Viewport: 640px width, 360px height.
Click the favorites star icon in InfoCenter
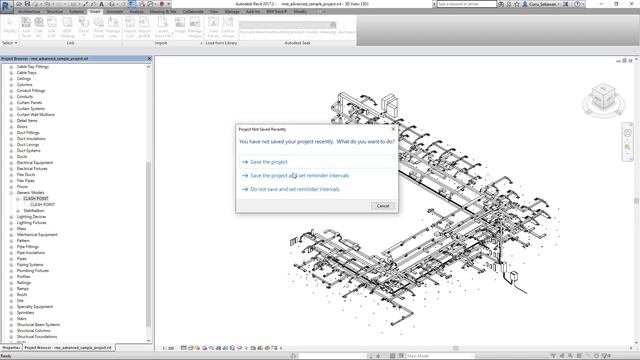click(x=517, y=4)
